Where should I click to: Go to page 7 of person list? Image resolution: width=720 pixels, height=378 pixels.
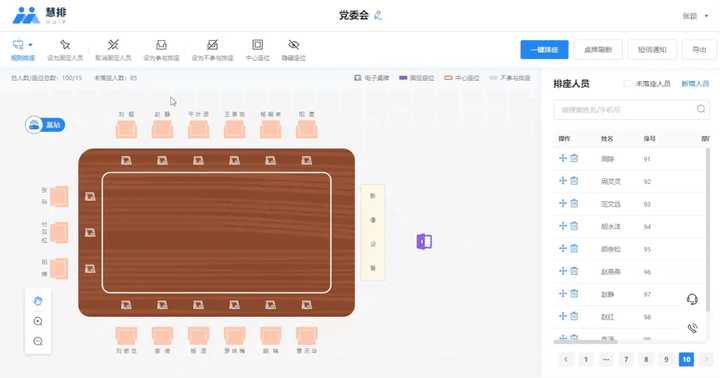click(x=626, y=359)
